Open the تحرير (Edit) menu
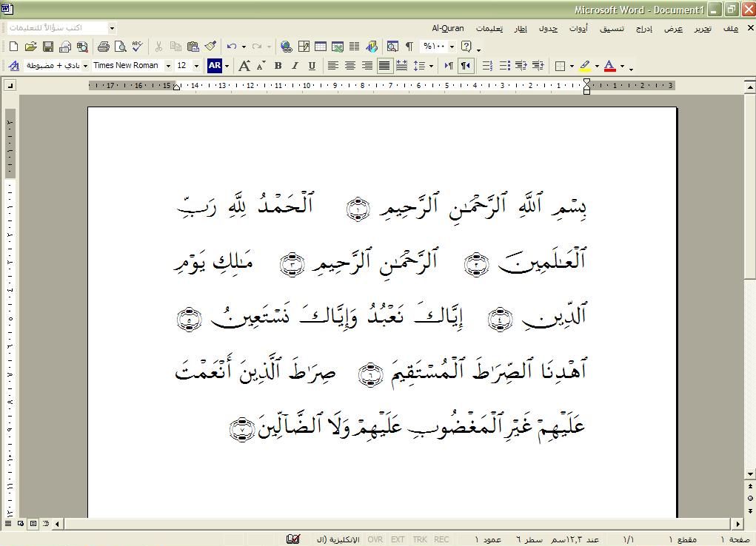The image size is (756, 546). (x=703, y=28)
